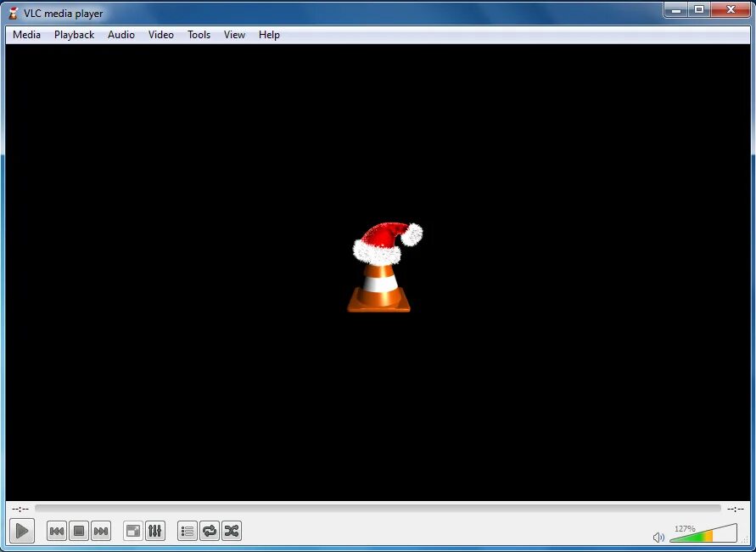Image resolution: width=756 pixels, height=552 pixels.
Task: Open the Playback menu
Action: click(x=75, y=35)
